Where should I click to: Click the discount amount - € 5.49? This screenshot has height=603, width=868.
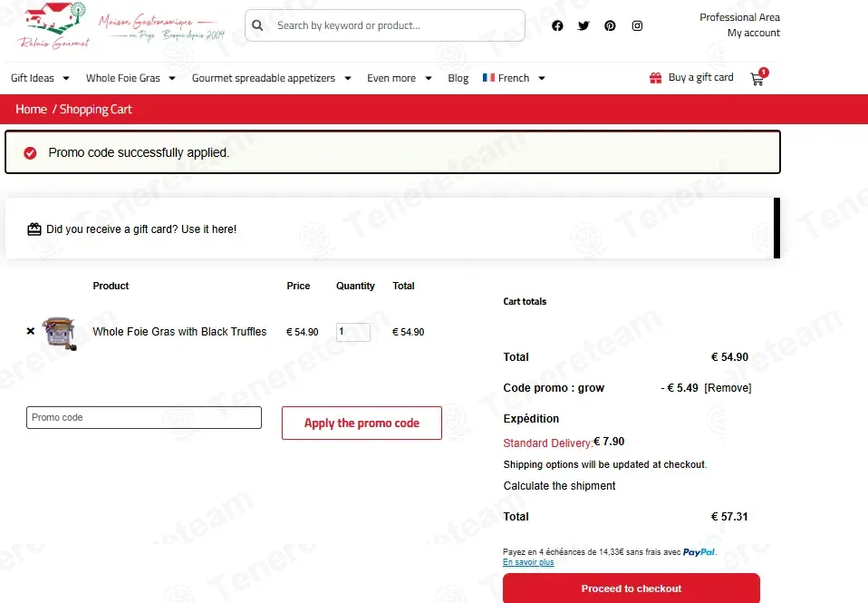pyautogui.click(x=680, y=388)
